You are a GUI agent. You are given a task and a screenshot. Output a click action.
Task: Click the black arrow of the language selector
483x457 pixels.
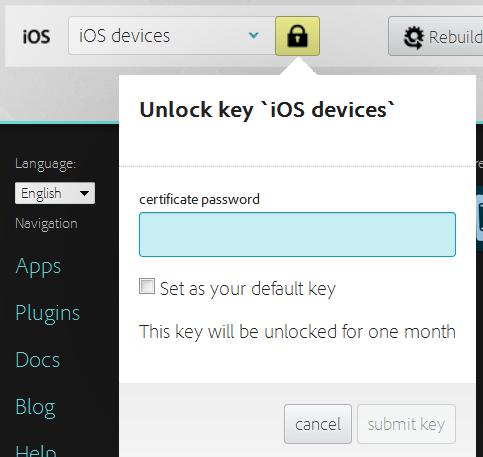pyautogui.click(x=84, y=193)
